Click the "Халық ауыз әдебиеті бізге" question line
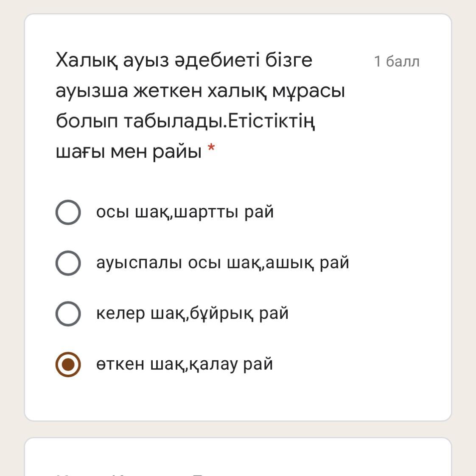Screen dimensions: 476x476 [184, 61]
